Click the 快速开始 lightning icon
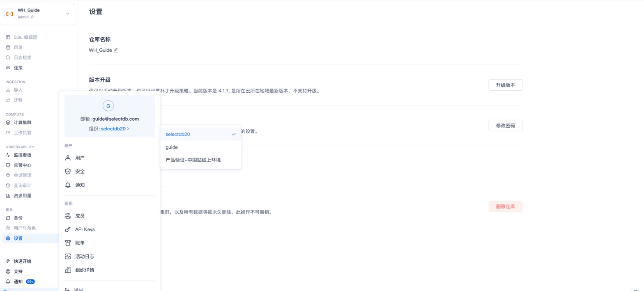The height and width of the screenshot is (291, 644). (8, 261)
